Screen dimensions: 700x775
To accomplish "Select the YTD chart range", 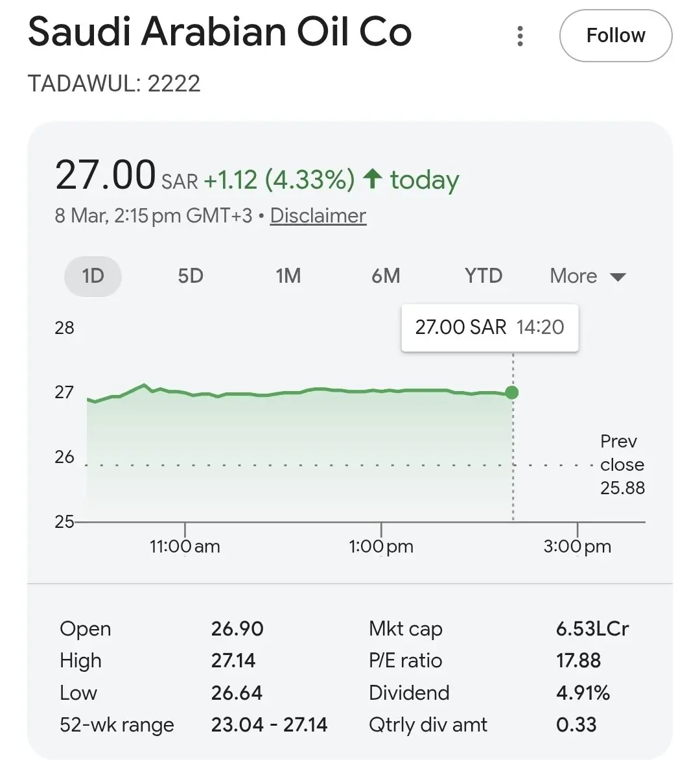I will click(484, 276).
